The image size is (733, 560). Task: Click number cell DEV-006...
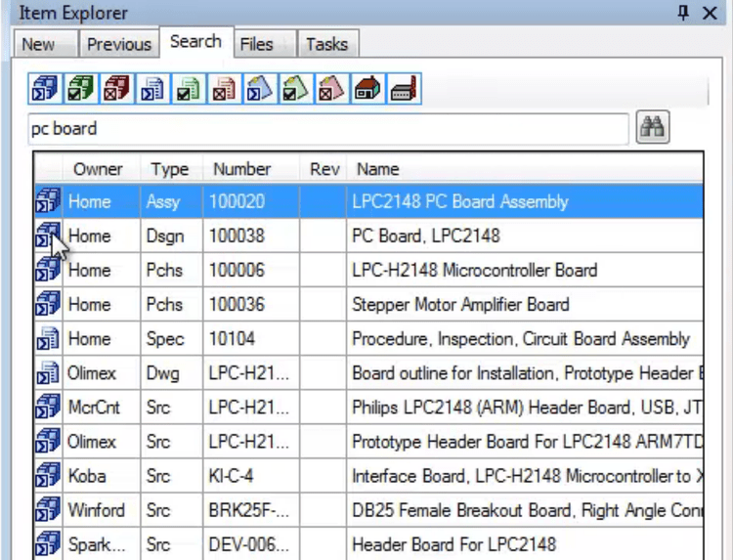pyautogui.click(x=251, y=544)
